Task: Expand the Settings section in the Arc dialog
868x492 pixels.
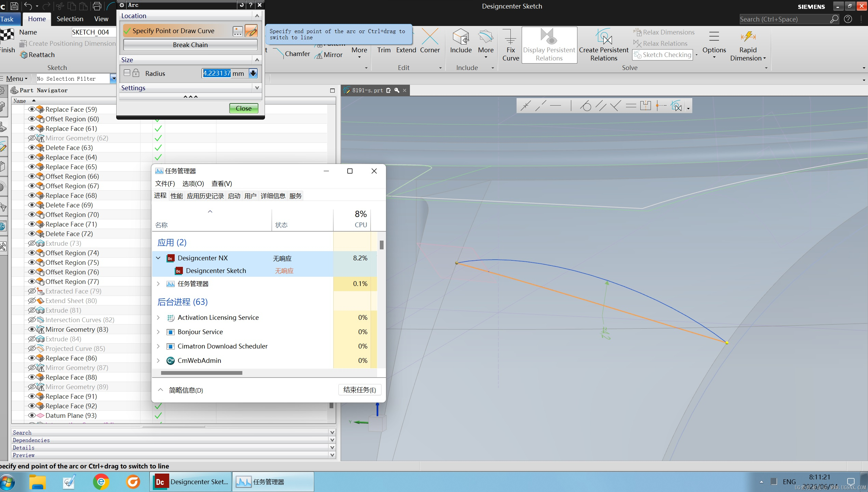Action: (x=257, y=88)
